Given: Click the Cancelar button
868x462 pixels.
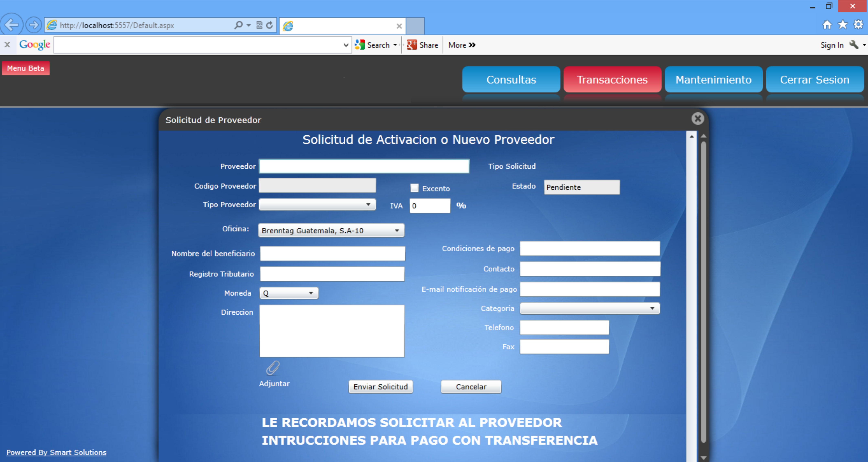Looking at the screenshot, I should [x=471, y=387].
